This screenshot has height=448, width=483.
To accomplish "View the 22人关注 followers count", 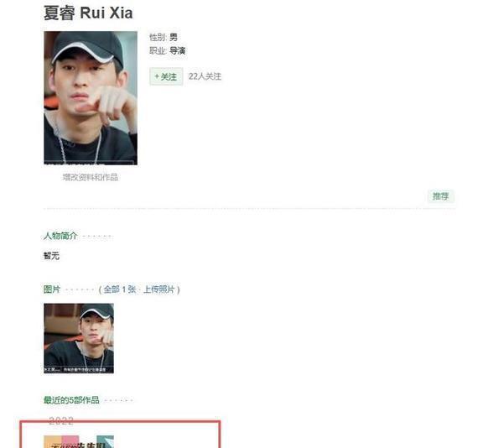I will point(205,76).
